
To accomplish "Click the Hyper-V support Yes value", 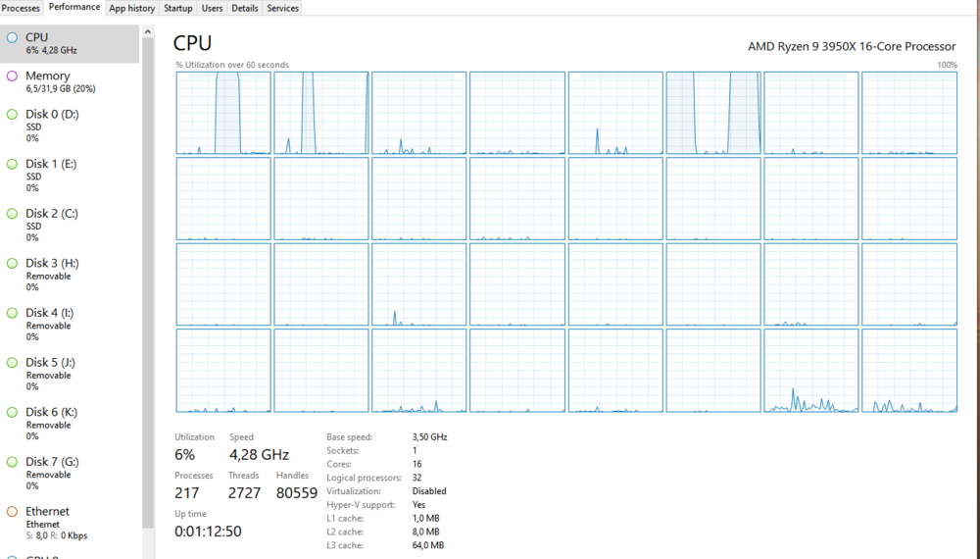I will (x=418, y=505).
